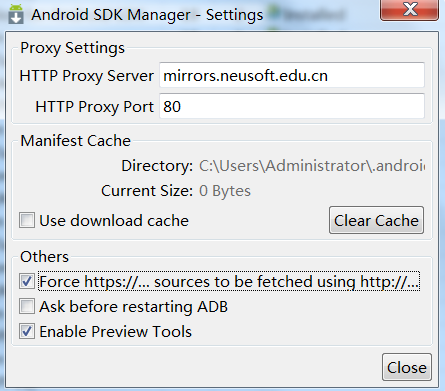The width and height of the screenshot is (445, 391).
Task: Enable the Use download cache checkbox
Action: click(x=27, y=220)
